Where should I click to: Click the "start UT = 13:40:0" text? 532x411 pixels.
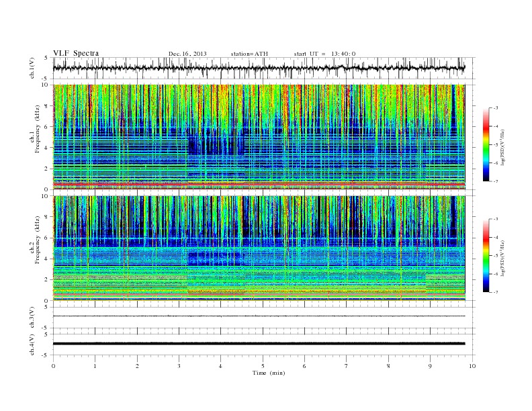(324, 54)
